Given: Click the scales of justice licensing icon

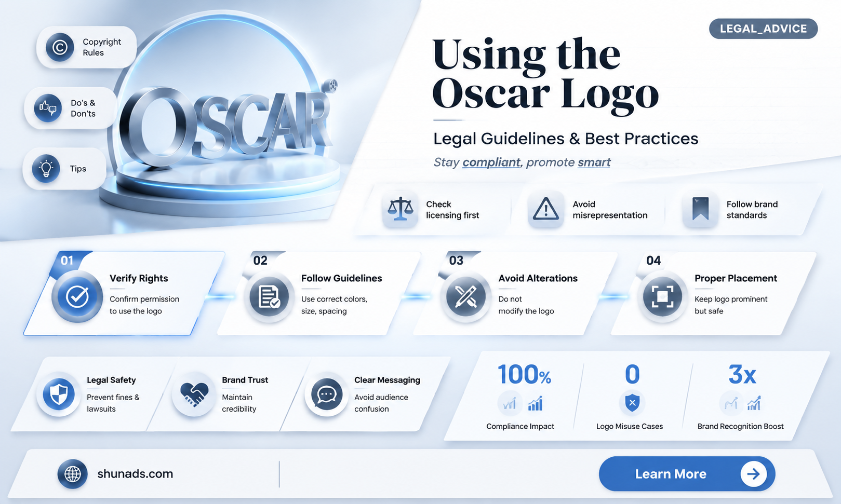Looking at the screenshot, I should [x=401, y=210].
